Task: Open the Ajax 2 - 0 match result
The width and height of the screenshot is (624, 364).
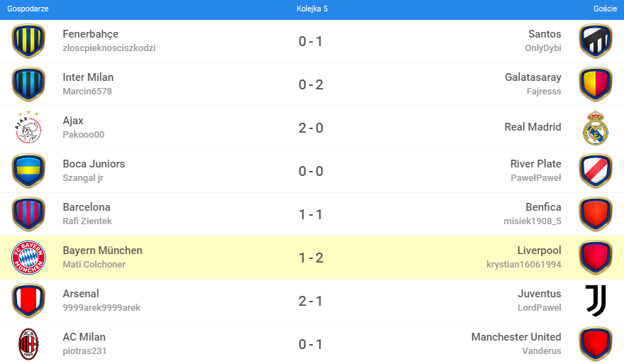Action: pos(311,128)
